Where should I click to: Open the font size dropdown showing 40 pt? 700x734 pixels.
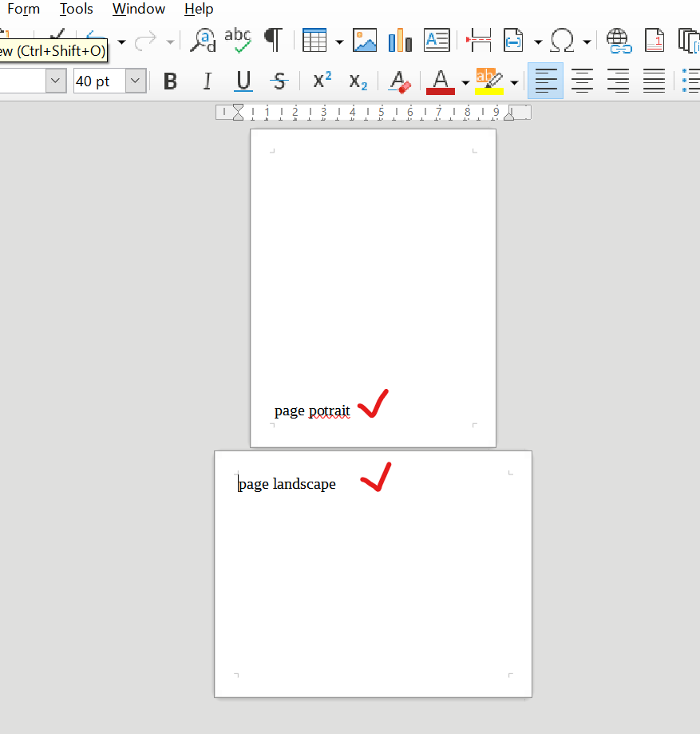[x=136, y=81]
